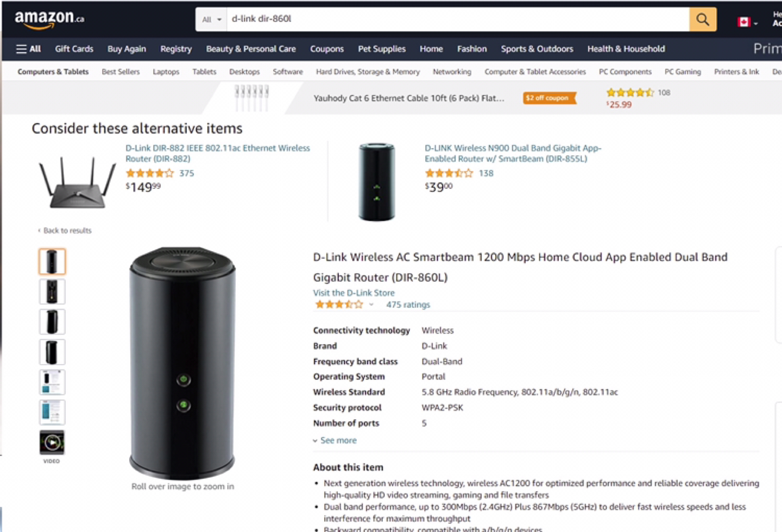Open Gift Cards in navigation bar

click(x=74, y=49)
